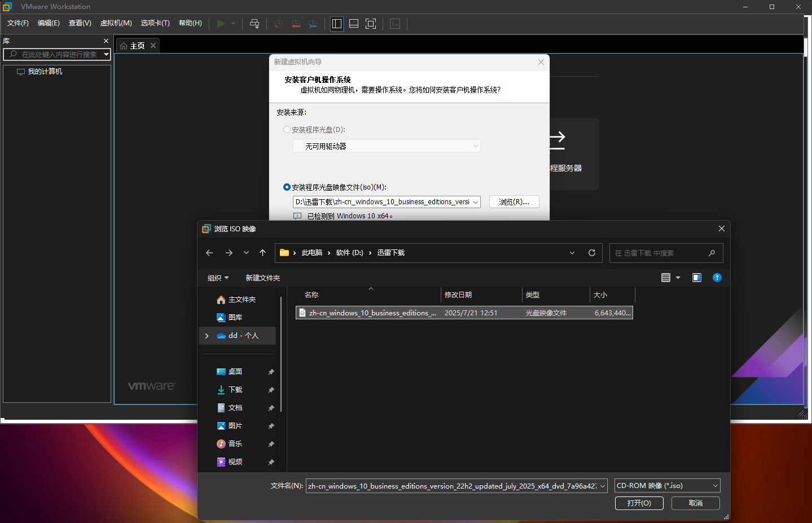The width and height of the screenshot is (812, 523).
Task: Click the 浏览(R)... button
Action: click(x=513, y=202)
